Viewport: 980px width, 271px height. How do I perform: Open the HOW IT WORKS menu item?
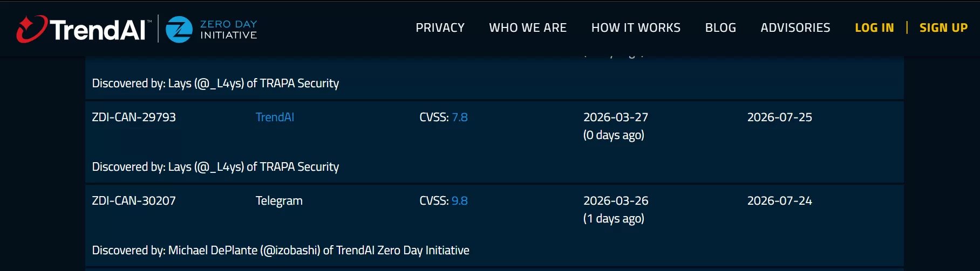pos(636,27)
